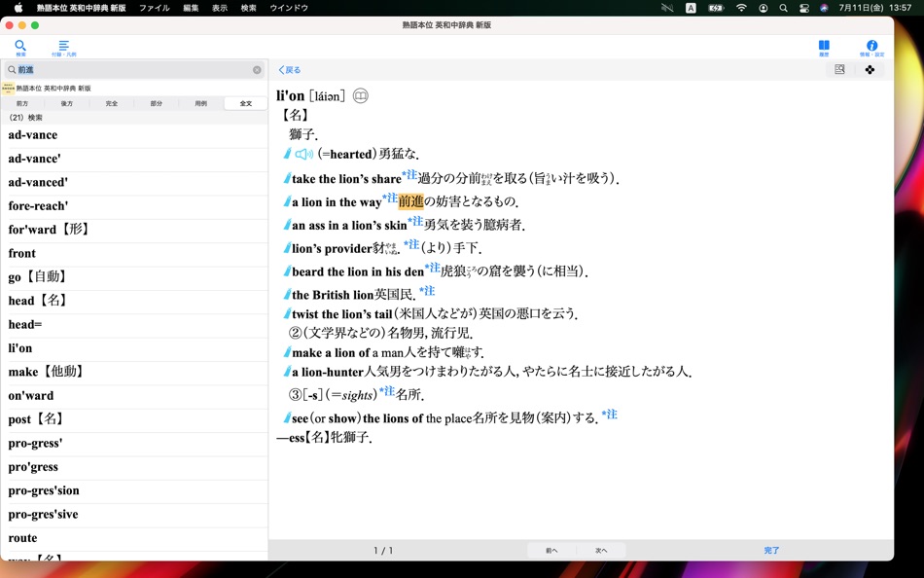Screen dimensions: 924x578
Task: Open Spotlight search in the menu bar
Action: pos(783,8)
